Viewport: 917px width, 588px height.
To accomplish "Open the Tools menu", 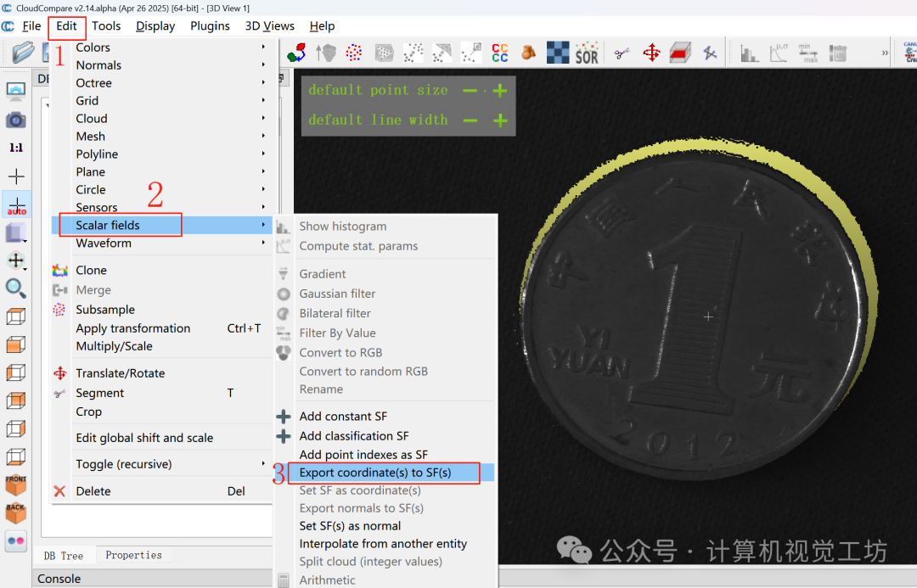I will pyautogui.click(x=106, y=26).
